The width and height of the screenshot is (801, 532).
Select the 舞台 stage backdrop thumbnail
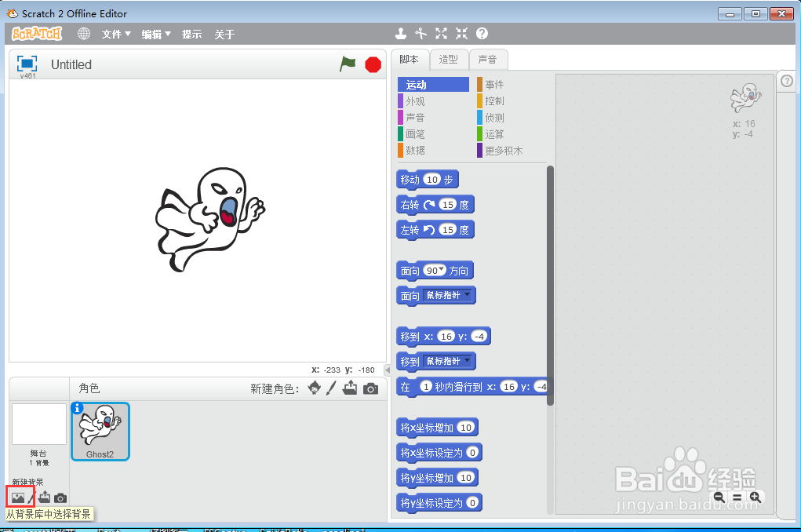[38, 425]
